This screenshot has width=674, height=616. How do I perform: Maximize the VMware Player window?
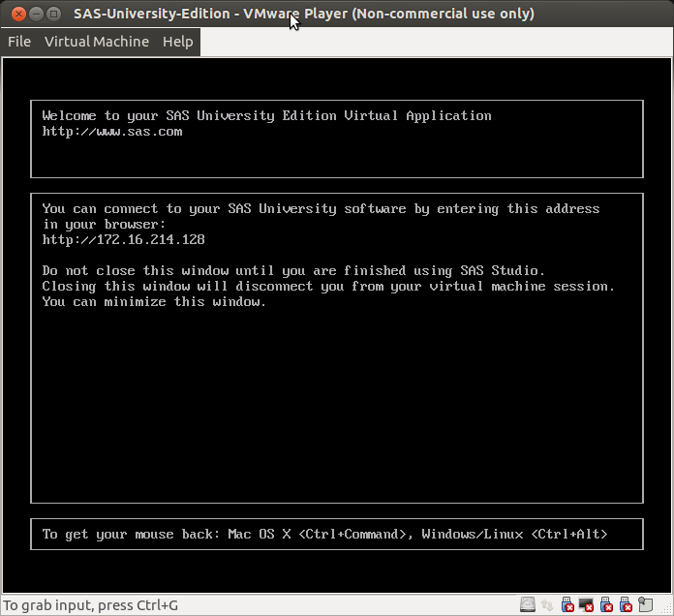53,14
